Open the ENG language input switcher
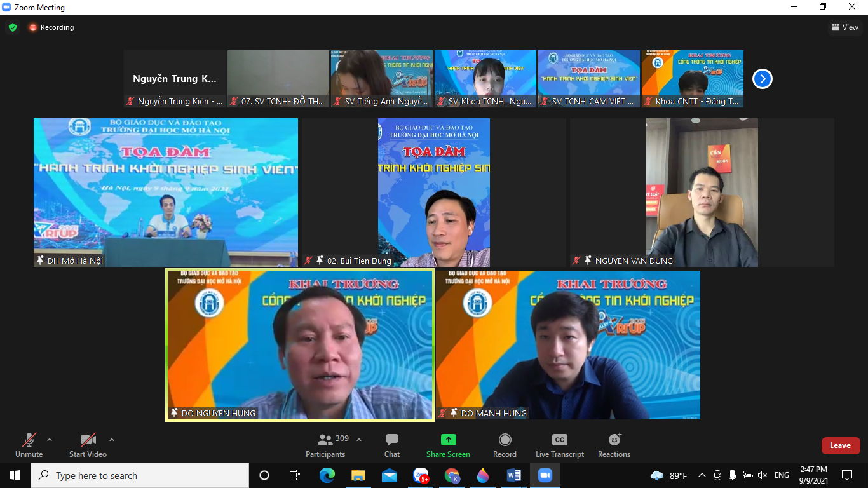 pyautogui.click(x=782, y=475)
